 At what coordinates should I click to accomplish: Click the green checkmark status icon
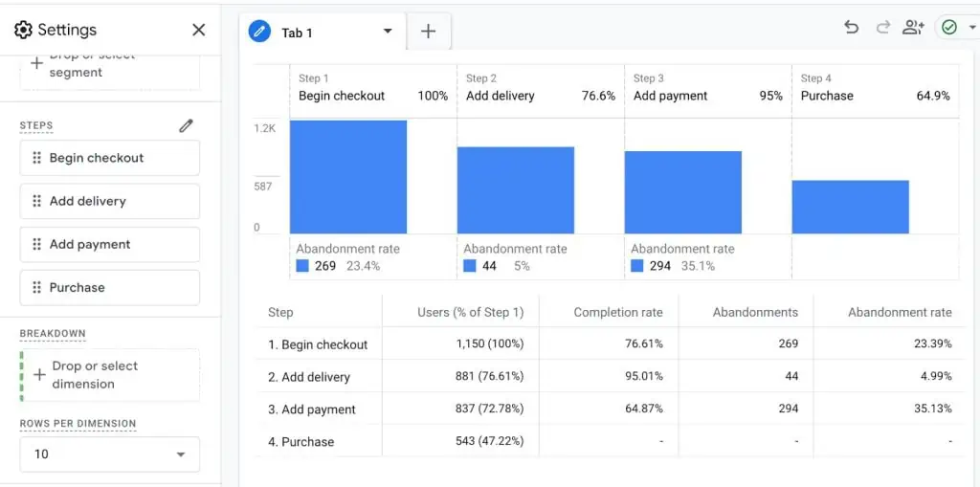948,28
